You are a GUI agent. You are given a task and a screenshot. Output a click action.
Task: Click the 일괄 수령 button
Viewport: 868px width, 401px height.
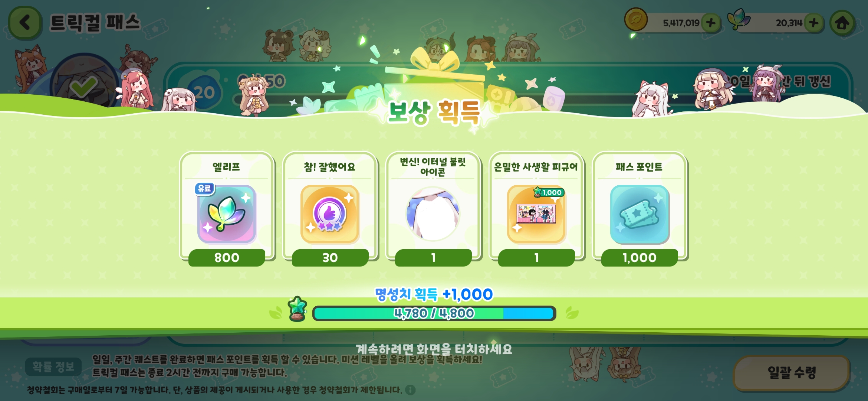(x=792, y=372)
